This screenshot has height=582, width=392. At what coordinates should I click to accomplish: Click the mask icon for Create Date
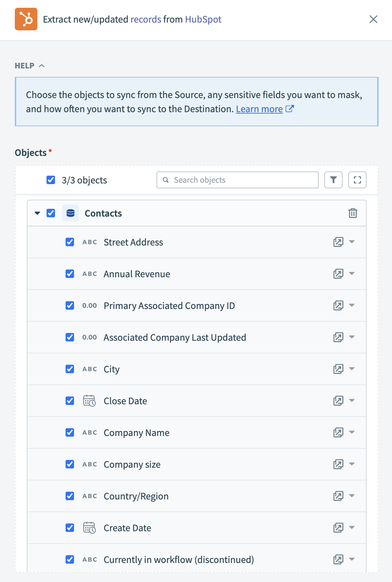point(338,528)
